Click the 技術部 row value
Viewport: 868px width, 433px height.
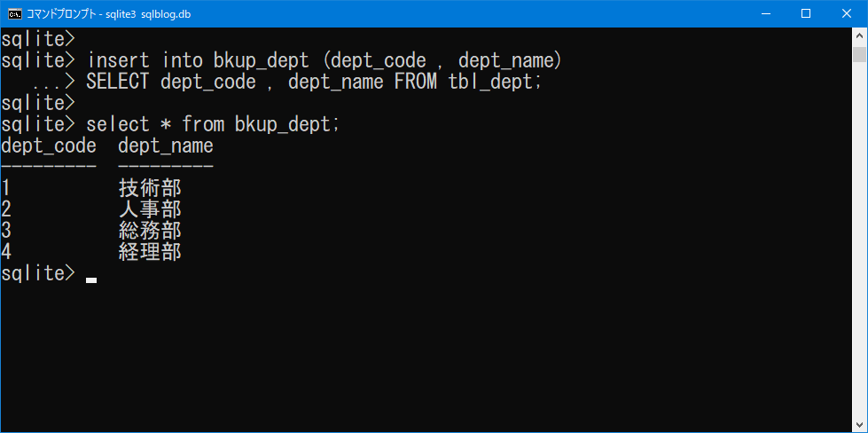150,188
